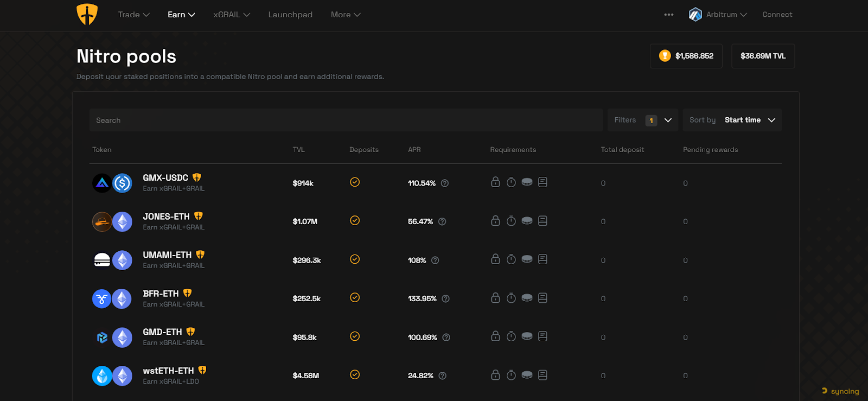The height and width of the screenshot is (401, 868).
Task: Click GMX-USDC APR info question icon
Action: 445,183
